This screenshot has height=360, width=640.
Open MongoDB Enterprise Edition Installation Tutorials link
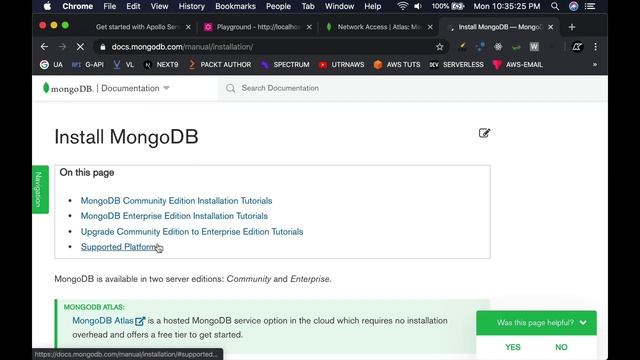[174, 216]
